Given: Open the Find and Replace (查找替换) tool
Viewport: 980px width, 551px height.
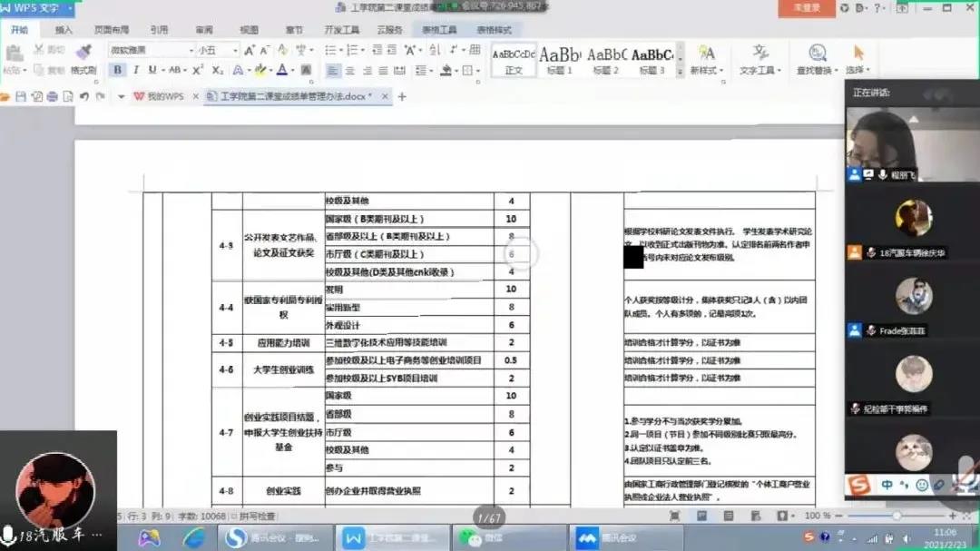Looking at the screenshot, I should tap(817, 59).
